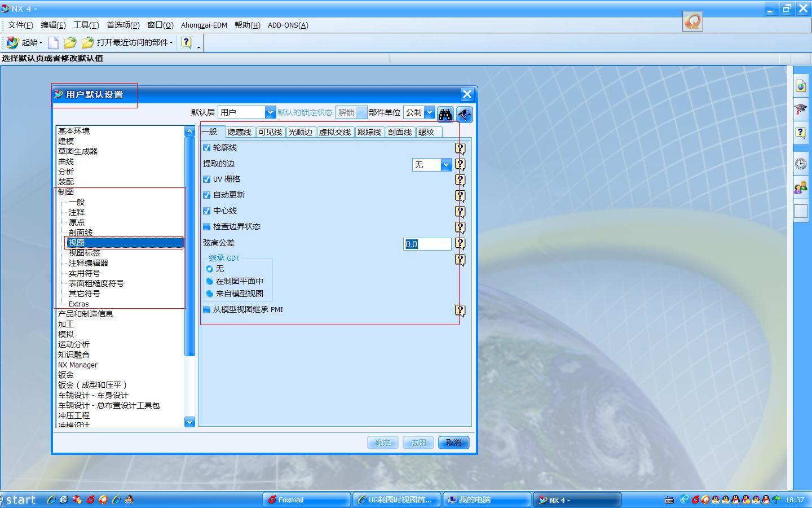Click the blue back-arrow icon in the system tray
The height and width of the screenshot is (508, 812).
[684, 500]
